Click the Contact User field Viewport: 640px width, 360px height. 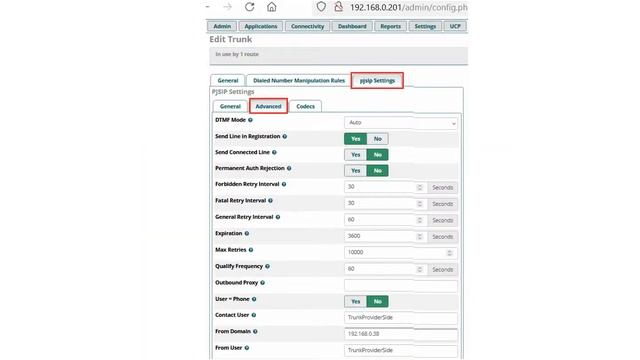[401, 318]
